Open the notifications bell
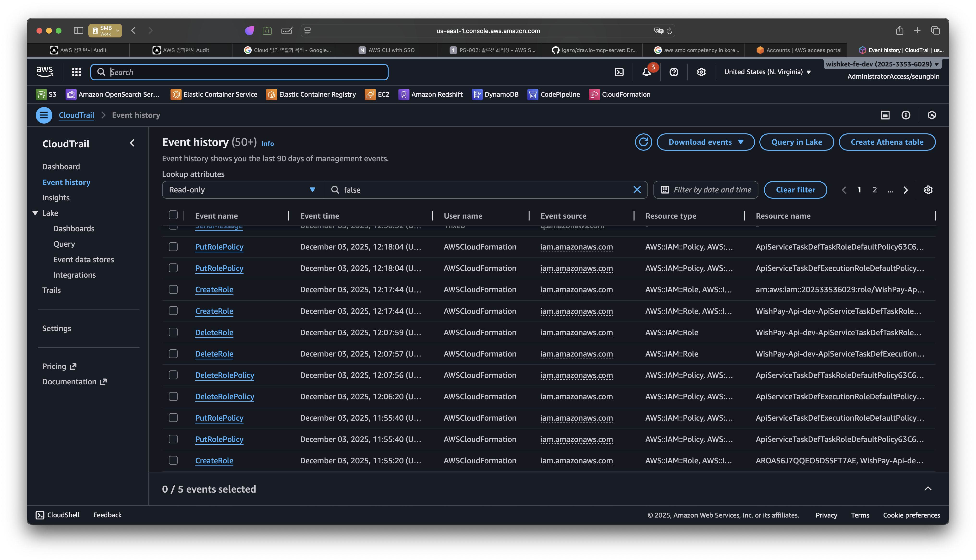 pyautogui.click(x=646, y=72)
